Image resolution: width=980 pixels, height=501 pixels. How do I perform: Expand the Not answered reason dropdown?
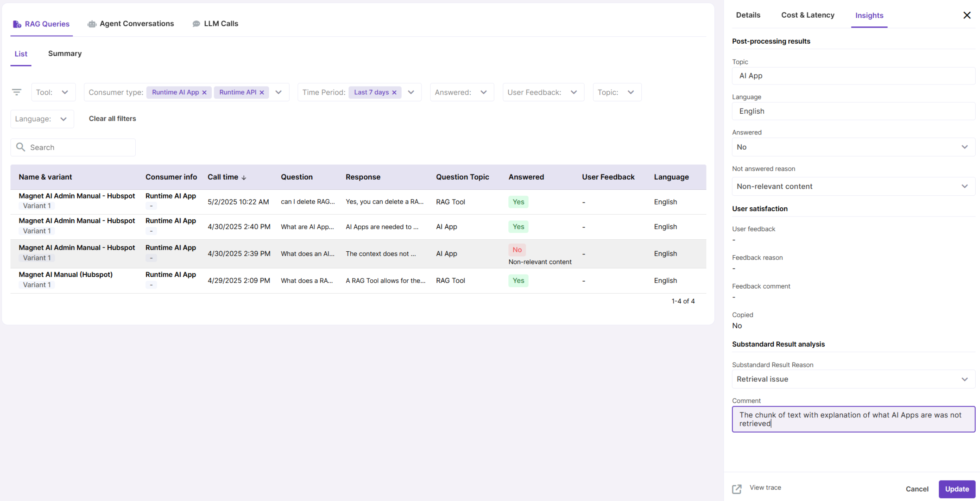coord(853,186)
